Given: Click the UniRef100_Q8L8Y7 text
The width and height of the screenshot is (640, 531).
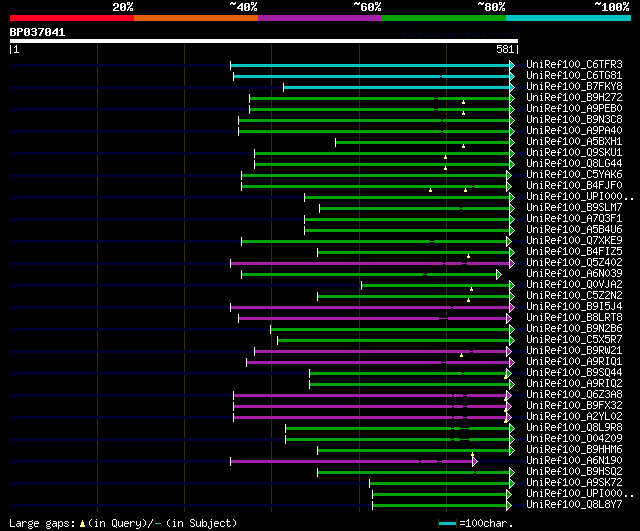Looking at the screenshot, I should pyautogui.click(x=574, y=505).
